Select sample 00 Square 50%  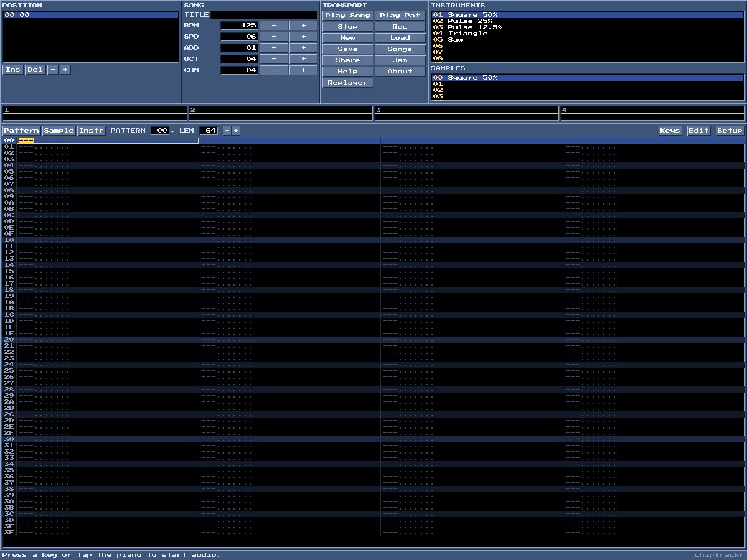tap(588, 78)
